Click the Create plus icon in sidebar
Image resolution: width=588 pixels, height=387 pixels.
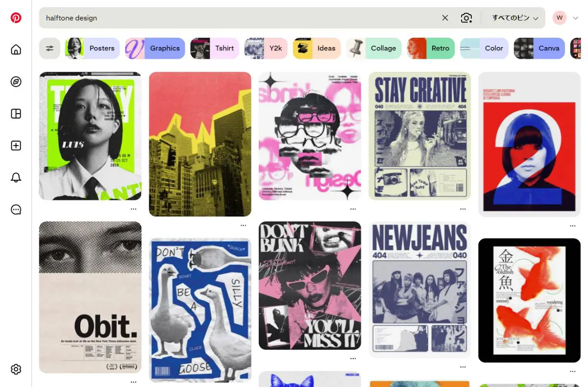click(16, 145)
